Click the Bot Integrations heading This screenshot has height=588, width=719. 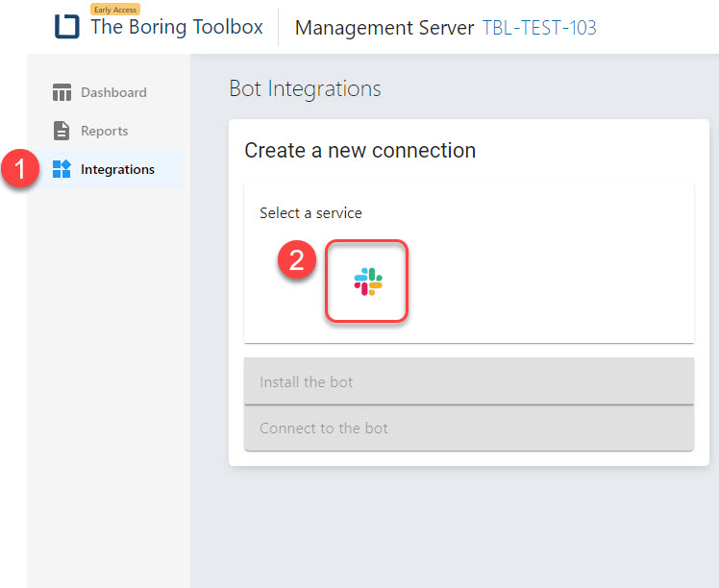coord(305,88)
